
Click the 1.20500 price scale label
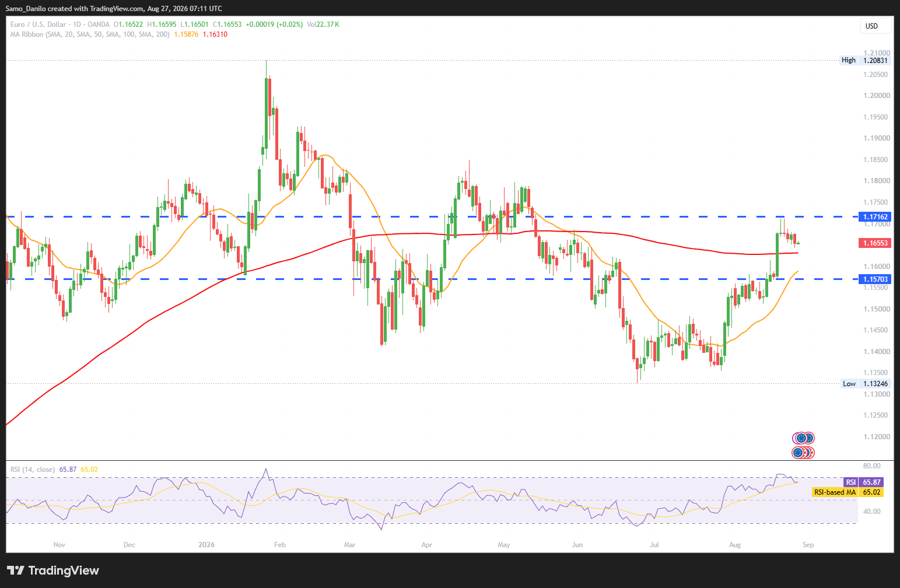[877, 75]
